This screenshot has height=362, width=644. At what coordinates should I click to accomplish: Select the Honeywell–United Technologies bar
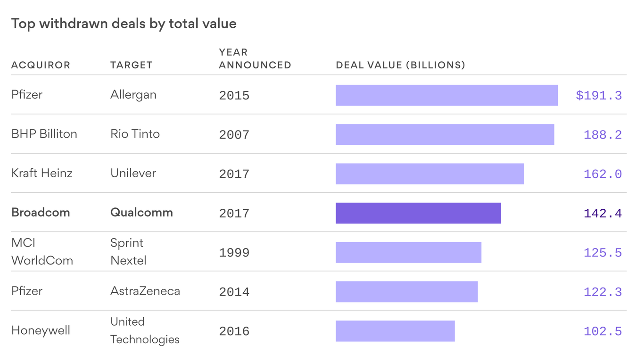point(395,331)
